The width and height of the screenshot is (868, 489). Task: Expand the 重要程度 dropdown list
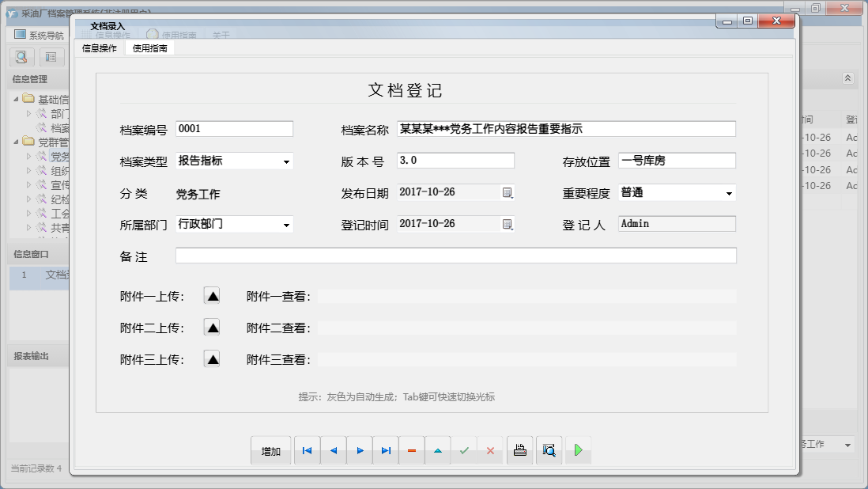point(728,193)
